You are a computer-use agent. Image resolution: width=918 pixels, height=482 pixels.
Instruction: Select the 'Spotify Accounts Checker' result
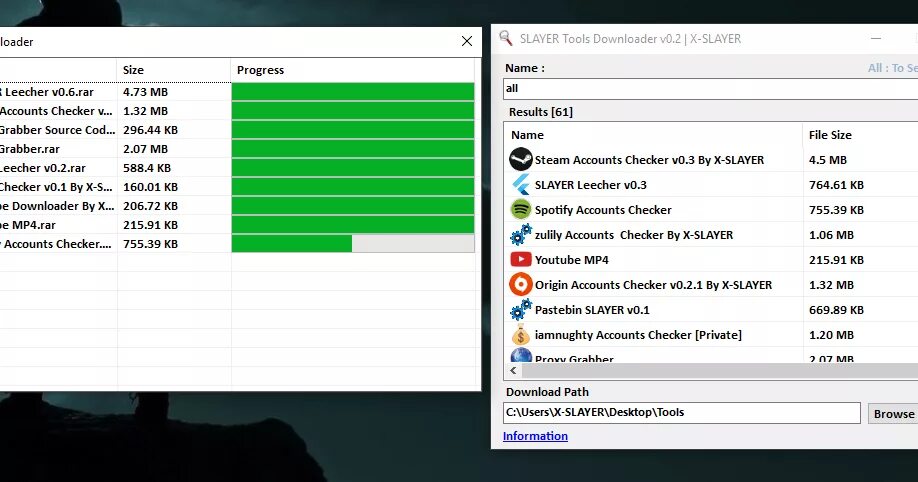(x=603, y=210)
